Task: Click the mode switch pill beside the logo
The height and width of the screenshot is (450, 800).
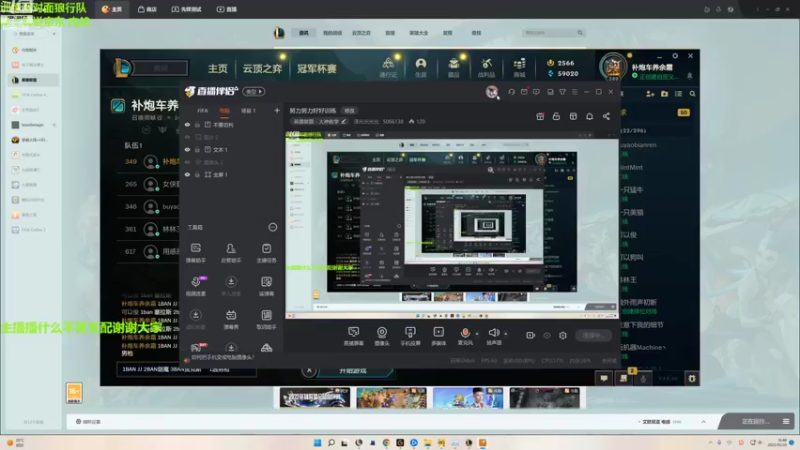Action: tap(254, 92)
